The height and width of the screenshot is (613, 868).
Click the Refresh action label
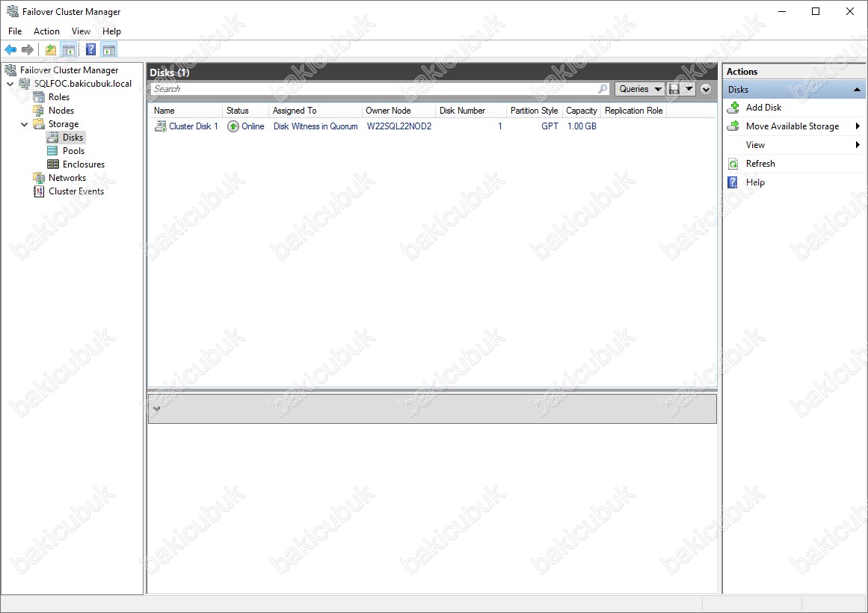[760, 164]
